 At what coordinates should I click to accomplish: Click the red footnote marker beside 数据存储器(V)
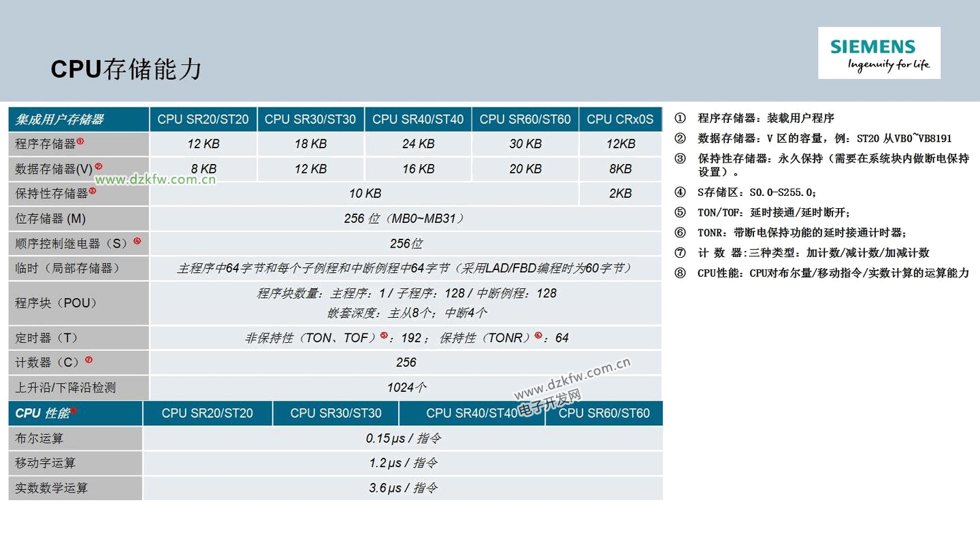coord(99,166)
